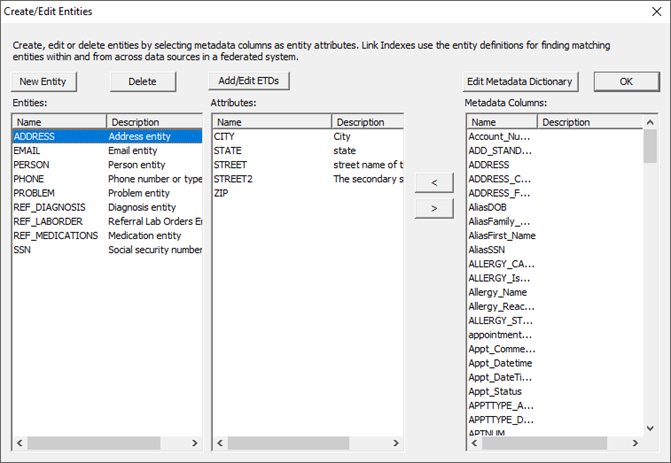Sort Entities by Name column header
The width and height of the screenshot is (671, 463).
pos(59,122)
